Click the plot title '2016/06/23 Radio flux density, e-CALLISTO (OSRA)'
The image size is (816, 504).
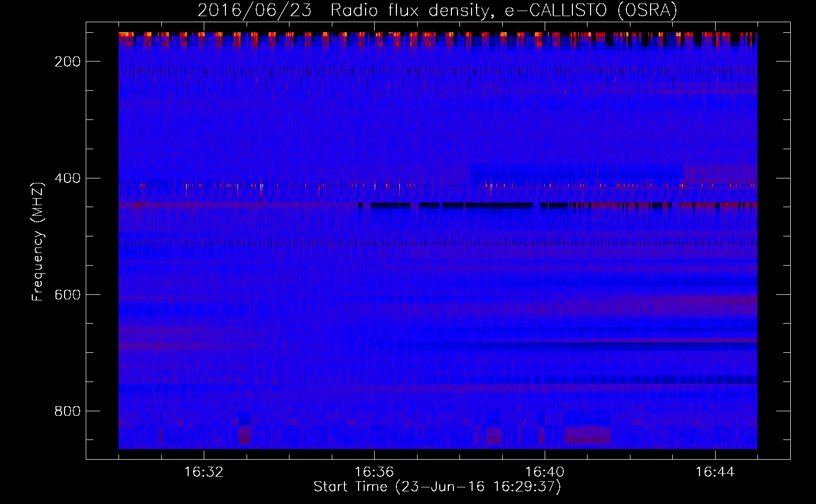[437, 11]
